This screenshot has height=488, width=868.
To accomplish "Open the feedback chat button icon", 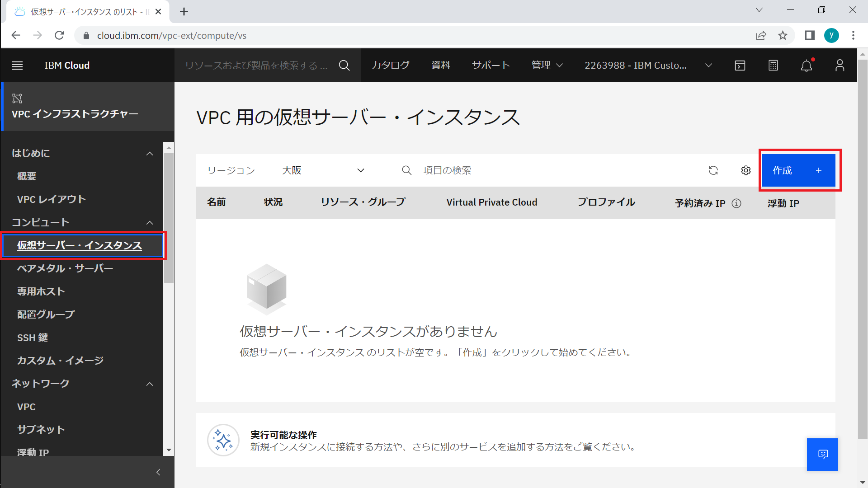I will coord(822,454).
